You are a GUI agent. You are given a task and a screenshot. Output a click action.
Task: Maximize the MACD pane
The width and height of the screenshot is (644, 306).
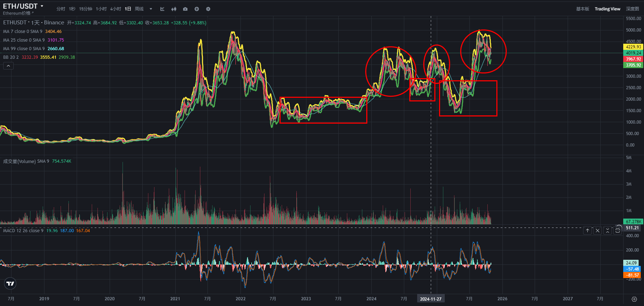point(617,231)
